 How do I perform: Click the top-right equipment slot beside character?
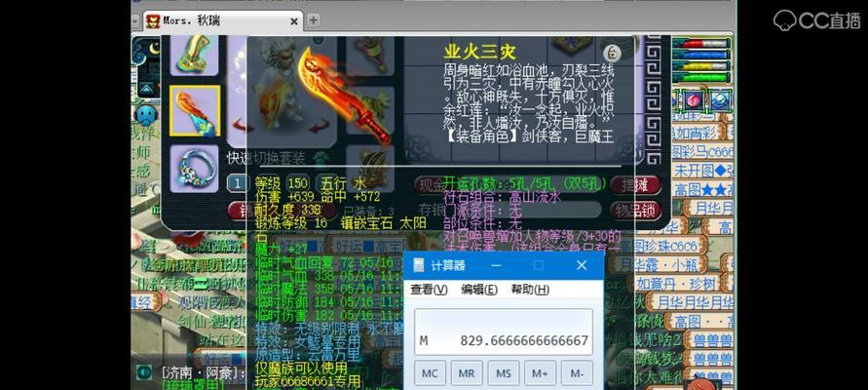click(x=370, y=56)
